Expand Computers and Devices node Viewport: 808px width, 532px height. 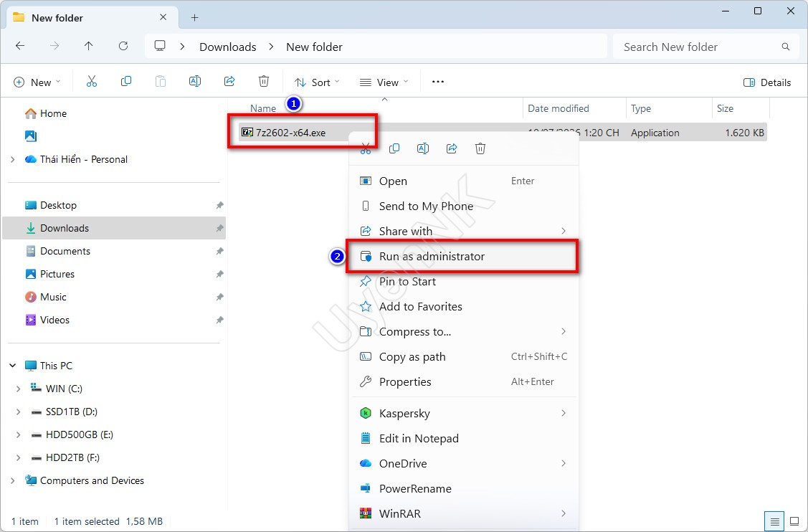click(x=13, y=480)
